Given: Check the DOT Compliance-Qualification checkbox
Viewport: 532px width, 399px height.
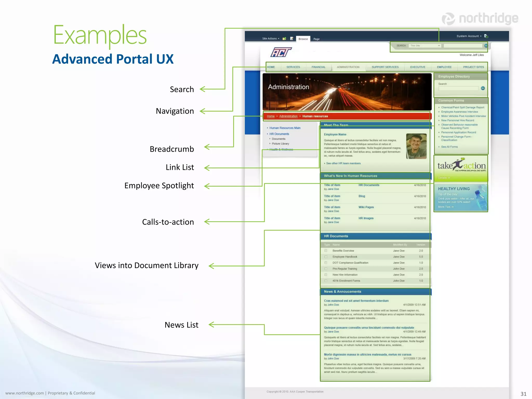Looking at the screenshot, I should (326, 263).
